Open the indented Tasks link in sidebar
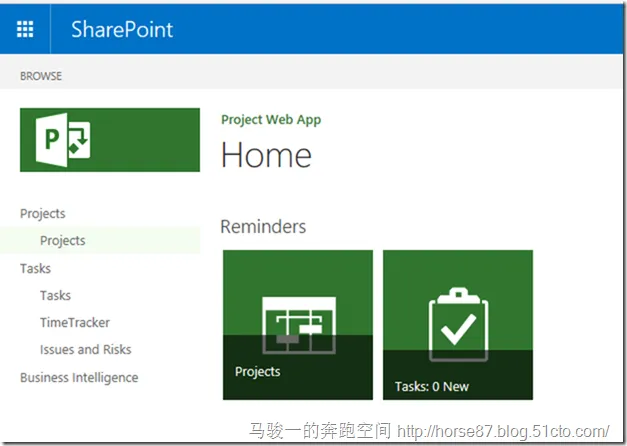This screenshot has height=446, width=627. pyautogui.click(x=55, y=295)
